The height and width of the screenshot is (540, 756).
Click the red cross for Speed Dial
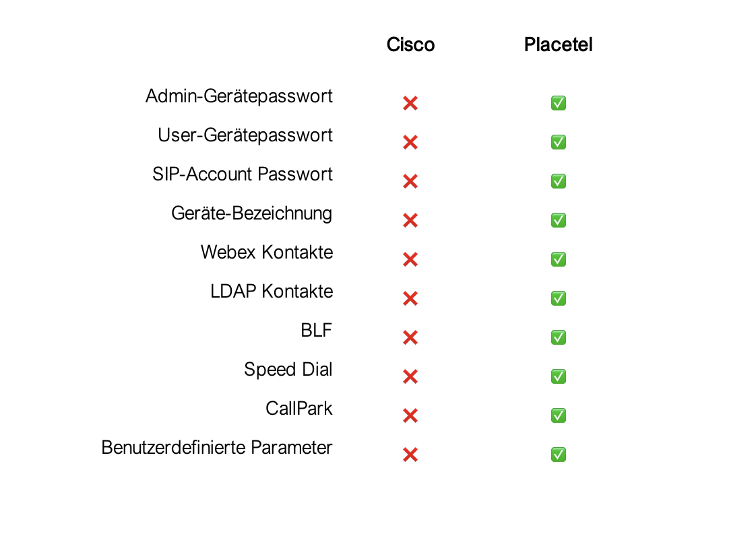pyautogui.click(x=410, y=376)
